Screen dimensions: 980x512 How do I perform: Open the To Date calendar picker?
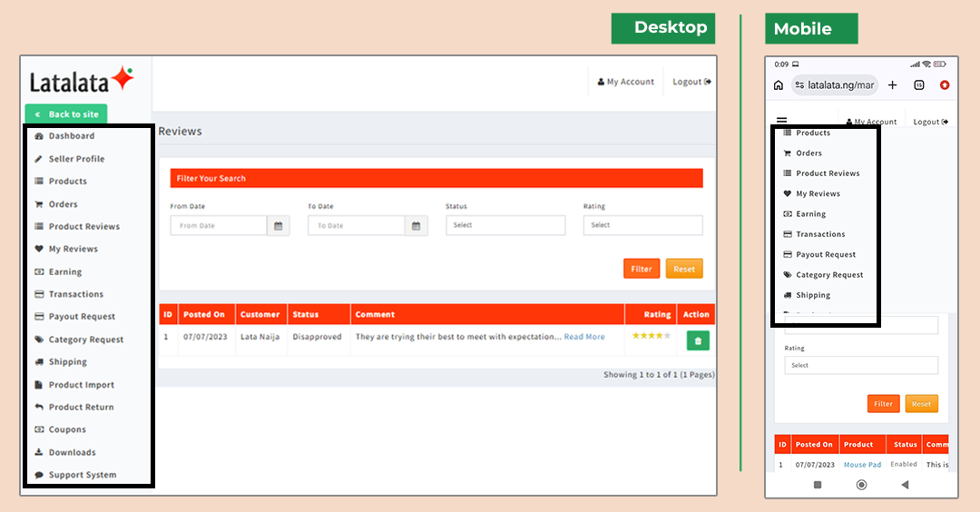coord(416,226)
